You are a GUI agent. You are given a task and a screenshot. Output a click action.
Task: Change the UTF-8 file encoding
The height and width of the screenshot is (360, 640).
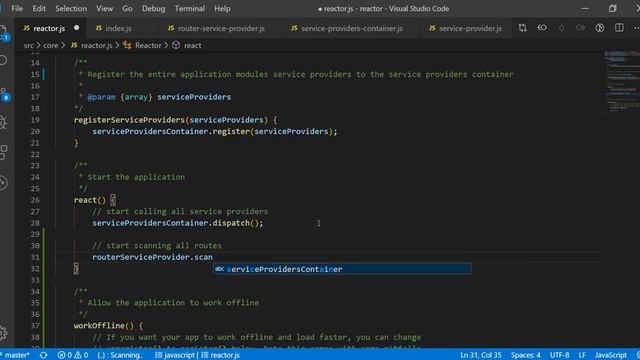560,355
